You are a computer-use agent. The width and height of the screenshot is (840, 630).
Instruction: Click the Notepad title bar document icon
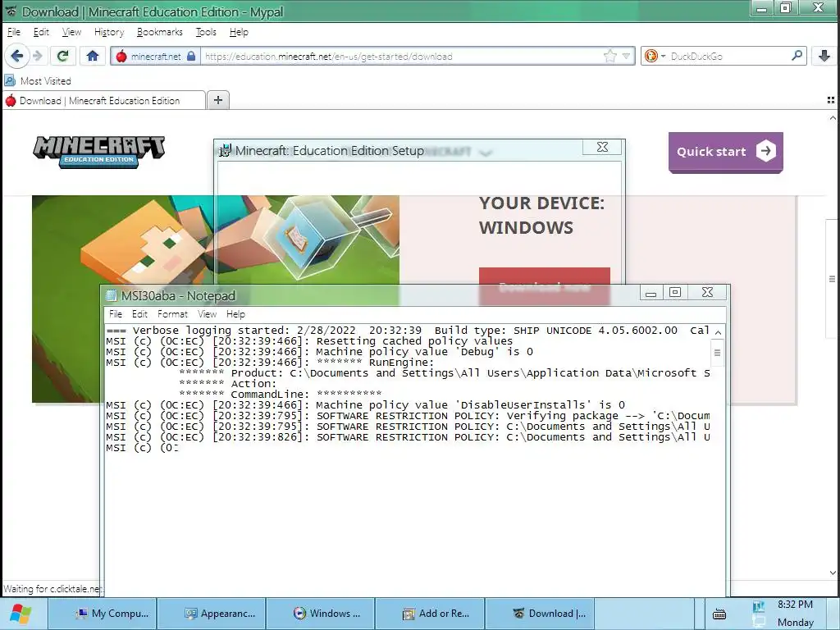(x=112, y=295)
